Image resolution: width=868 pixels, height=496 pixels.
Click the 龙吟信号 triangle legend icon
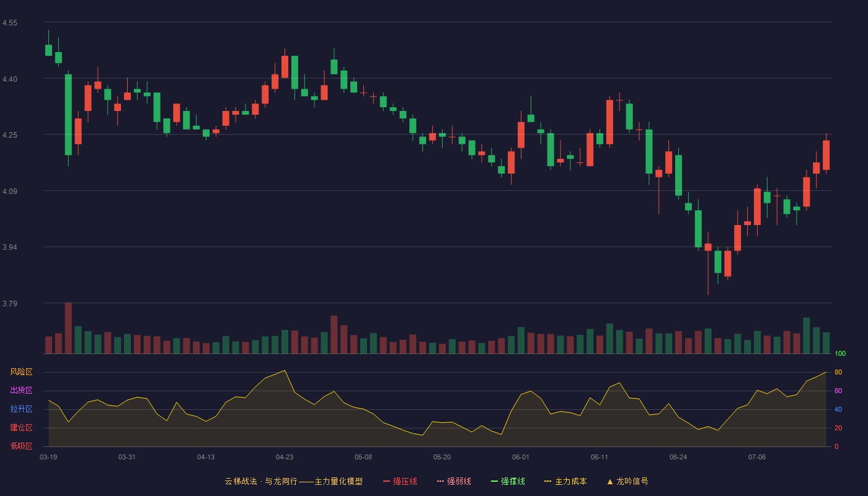pyautogui.click(x=610, y=481)
